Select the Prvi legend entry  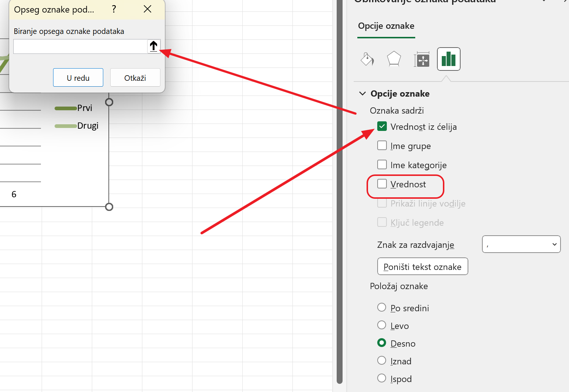click(84, 108)
